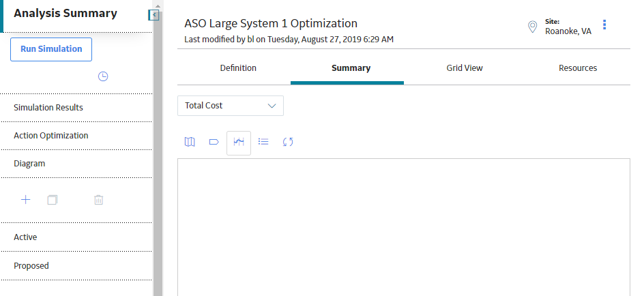The width and height of the screenshot is (644, 296).
Task: Collapse the left panel with the arrow toggle
Action: coord(153,15)
